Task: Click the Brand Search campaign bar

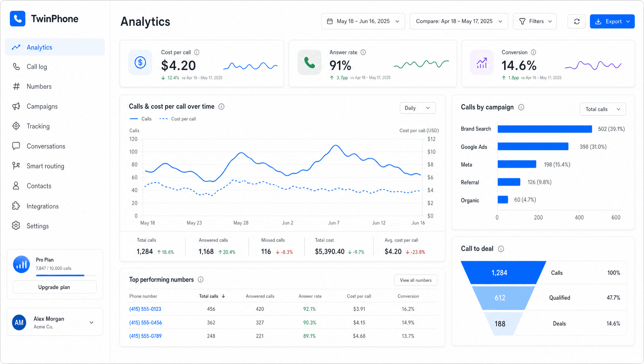Action: 545,129
